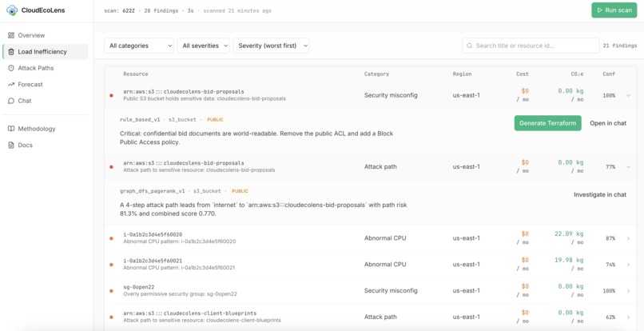
Task: Click orange dot for i-0a1b2c3d4e5f60020
Action: [x=111, y=238]
